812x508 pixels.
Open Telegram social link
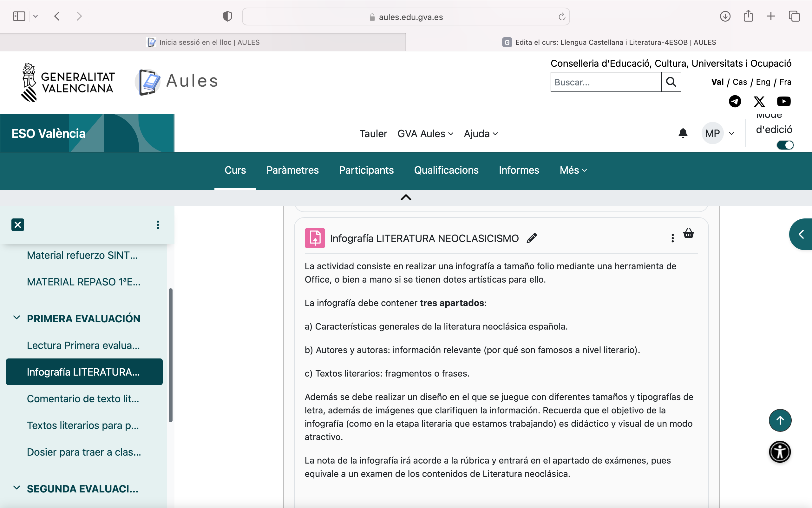pos(735,101)
